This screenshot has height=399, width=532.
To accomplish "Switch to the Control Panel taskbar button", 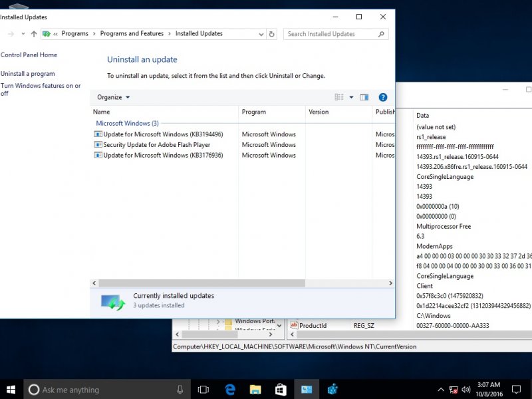I will (x=307, y=390).
